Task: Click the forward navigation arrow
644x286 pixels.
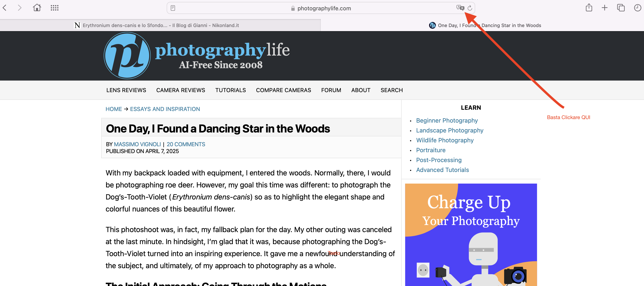Action: (x=20, y=8)
